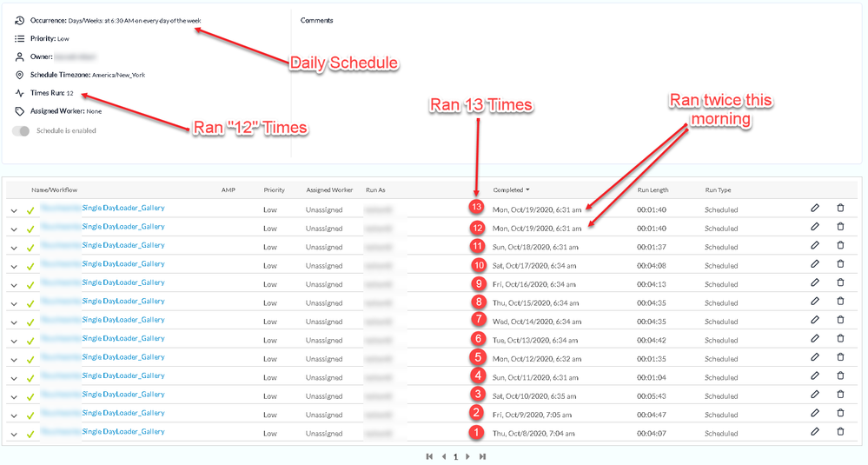
Task: Delete the Sun, Oct/18/2020 run entry
Action: tap(840, 245)
